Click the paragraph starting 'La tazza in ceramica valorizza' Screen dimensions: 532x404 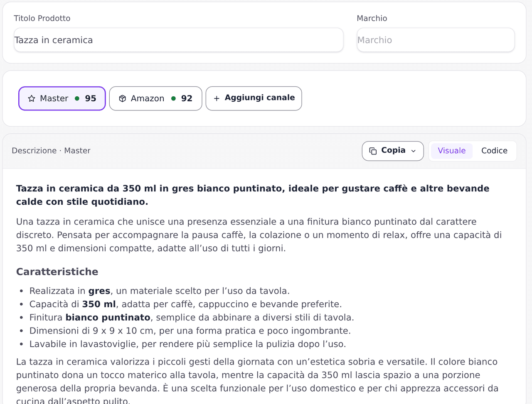pos(257,380)
